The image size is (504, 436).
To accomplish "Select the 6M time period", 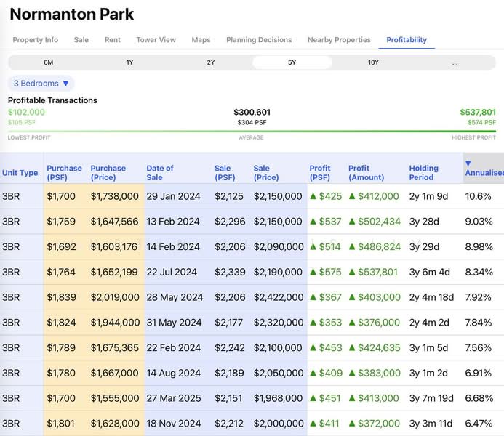I will [x=49, y=62].
